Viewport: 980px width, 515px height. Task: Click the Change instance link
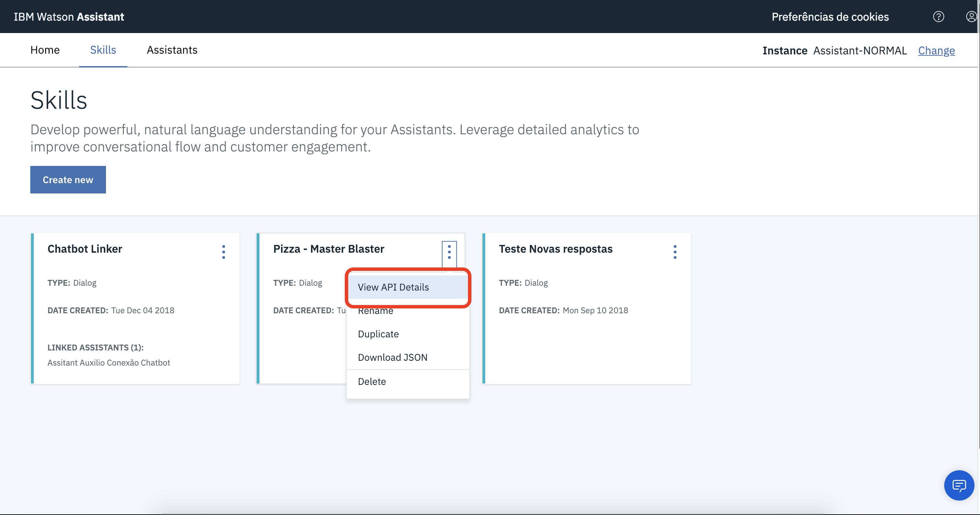pos(936,51)
